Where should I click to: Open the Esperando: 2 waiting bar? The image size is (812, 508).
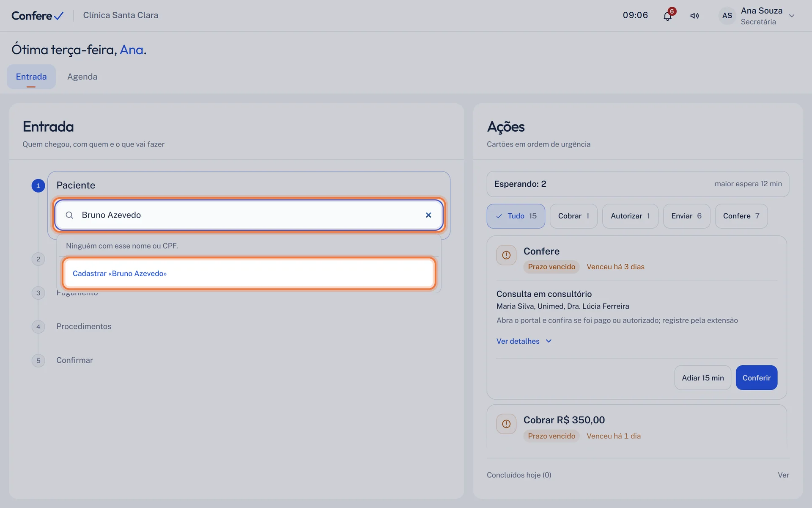(638, 184)
